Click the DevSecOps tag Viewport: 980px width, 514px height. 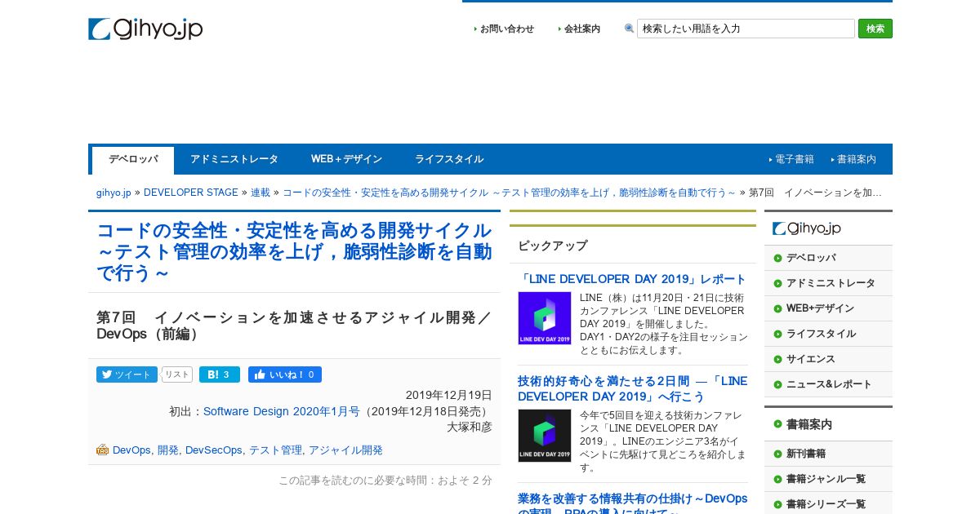coord(214,450)
